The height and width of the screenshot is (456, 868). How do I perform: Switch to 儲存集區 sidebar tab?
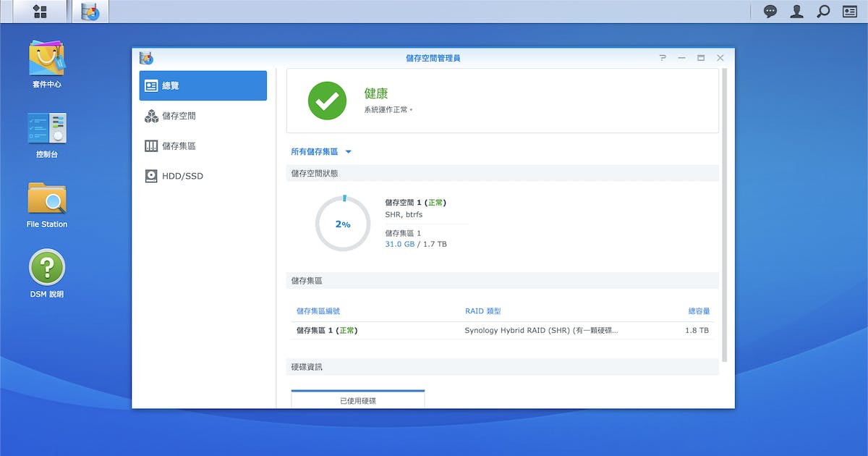203,146
